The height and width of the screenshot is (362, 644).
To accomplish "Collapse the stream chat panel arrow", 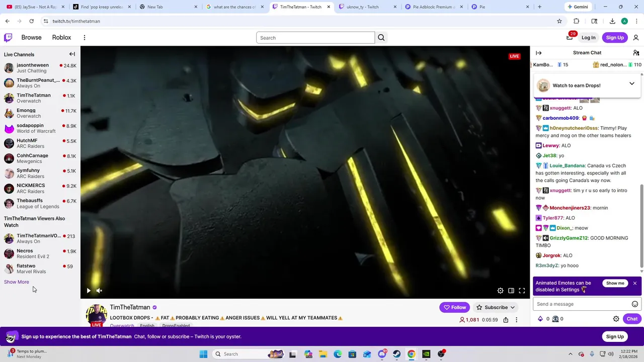I will point(539,53).
